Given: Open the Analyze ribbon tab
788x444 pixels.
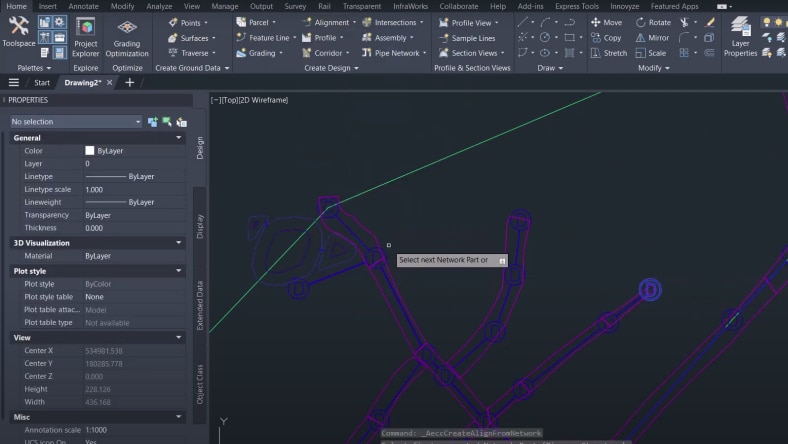Looking at the screenshot, I should [159, 6].
